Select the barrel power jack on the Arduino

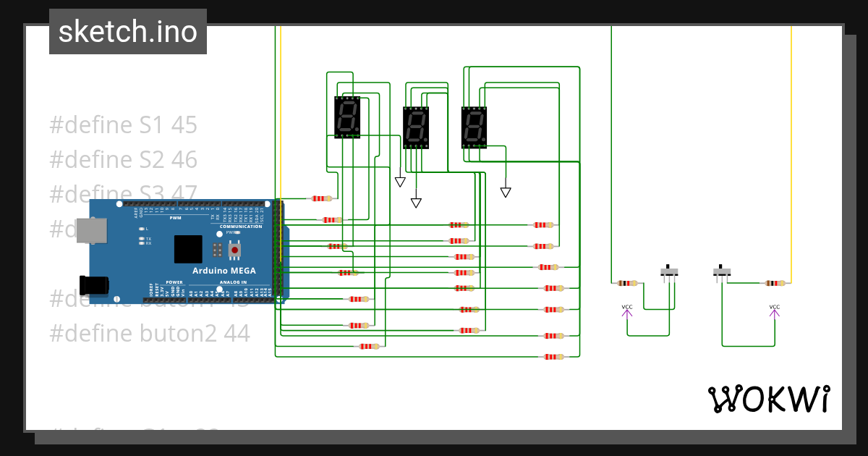pyautogui.click(x=93, y=284)
